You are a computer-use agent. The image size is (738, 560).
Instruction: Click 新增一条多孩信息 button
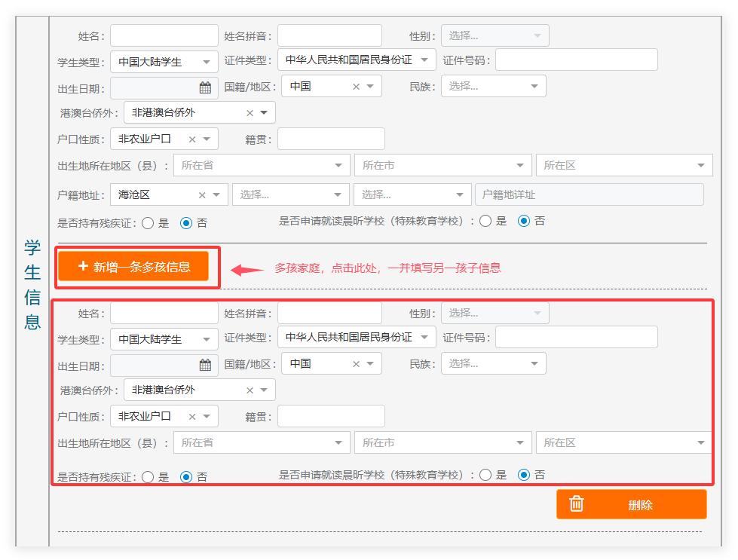[133, 266]
